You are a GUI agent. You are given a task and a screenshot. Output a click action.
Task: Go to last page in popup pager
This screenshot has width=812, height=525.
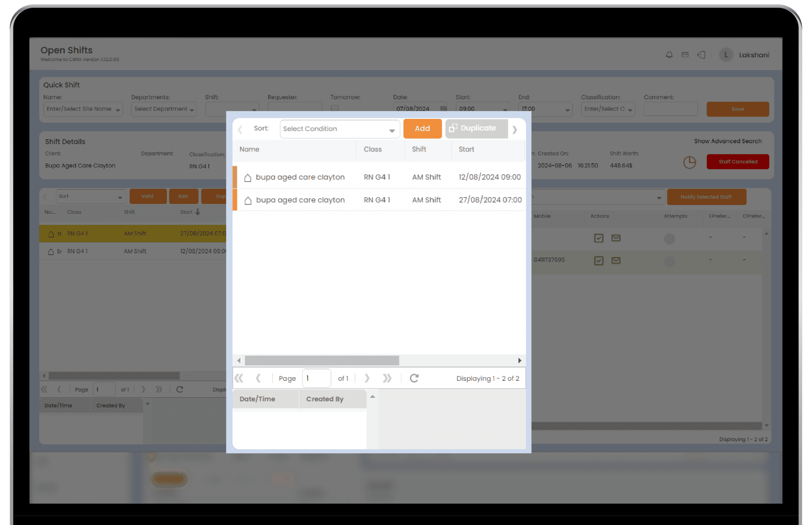[387, 378]
